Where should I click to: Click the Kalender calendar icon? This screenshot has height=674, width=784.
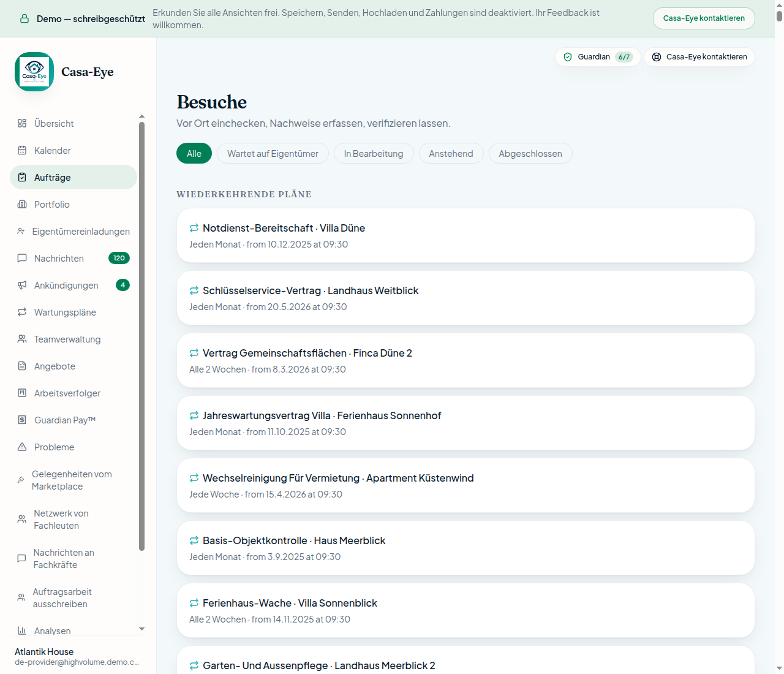point(22,150)
